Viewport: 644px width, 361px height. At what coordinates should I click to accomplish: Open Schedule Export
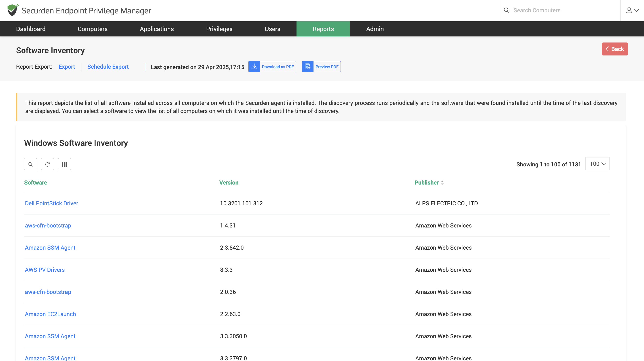point(108,67)
